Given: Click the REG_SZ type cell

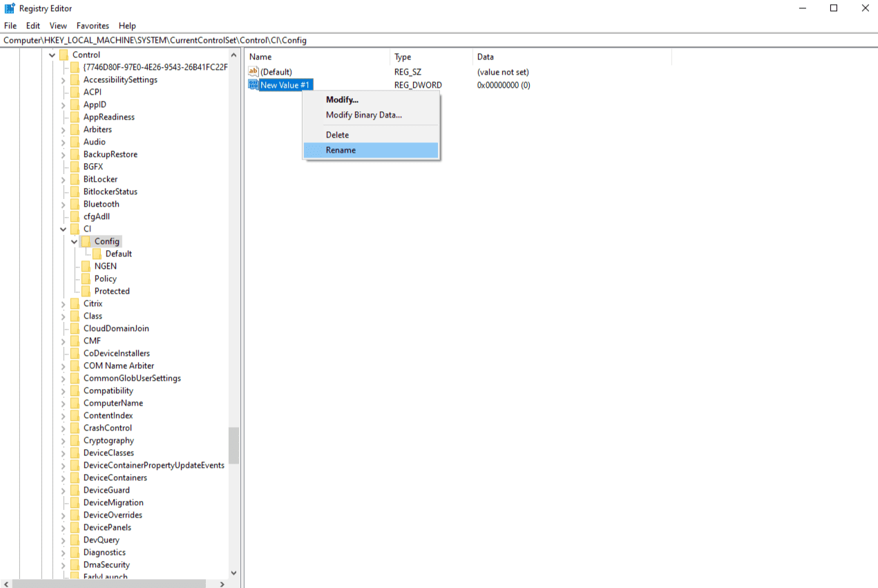Looking at the screenshot, I should (408, 72).
